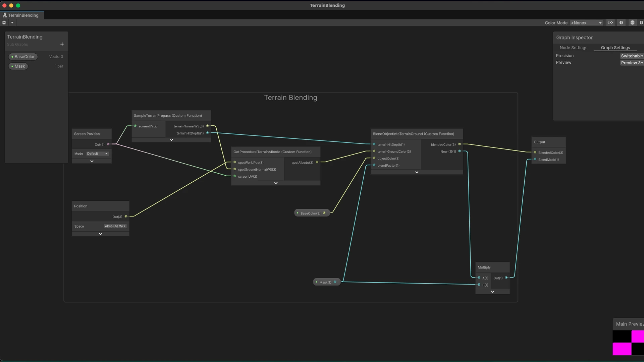Select the BaseColor property pill in Blackboard
This screenshot has height=362, width=644.
pyautogui.click(x=23, y=57)
